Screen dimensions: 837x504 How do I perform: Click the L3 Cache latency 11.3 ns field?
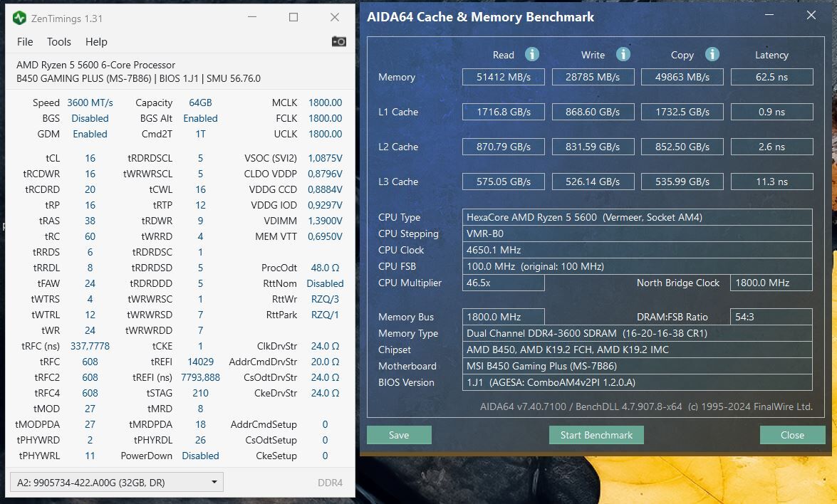[x=772, y=182]
